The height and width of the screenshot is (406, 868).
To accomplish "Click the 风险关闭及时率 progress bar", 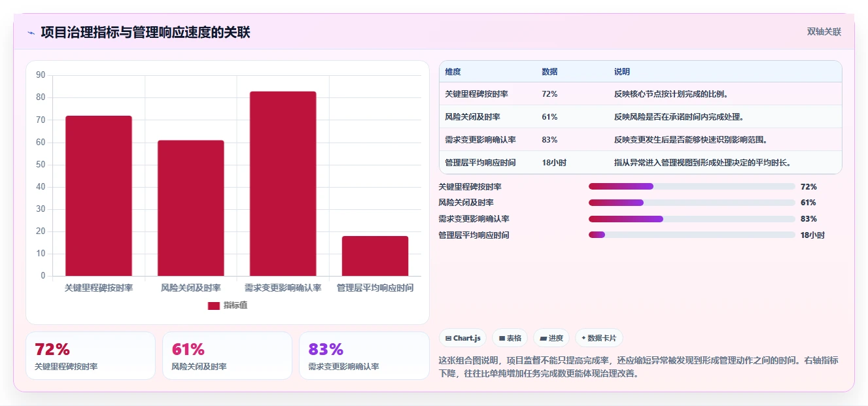I will [692, 203].
